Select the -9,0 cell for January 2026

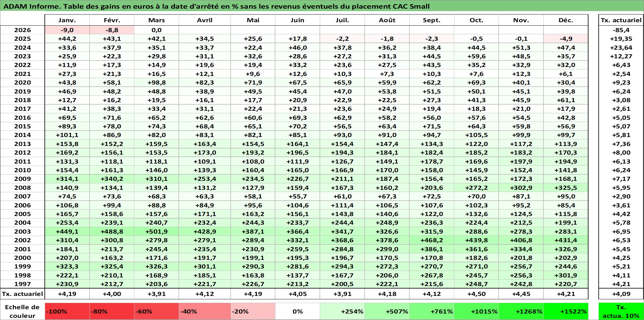click(x=67, y=30)
